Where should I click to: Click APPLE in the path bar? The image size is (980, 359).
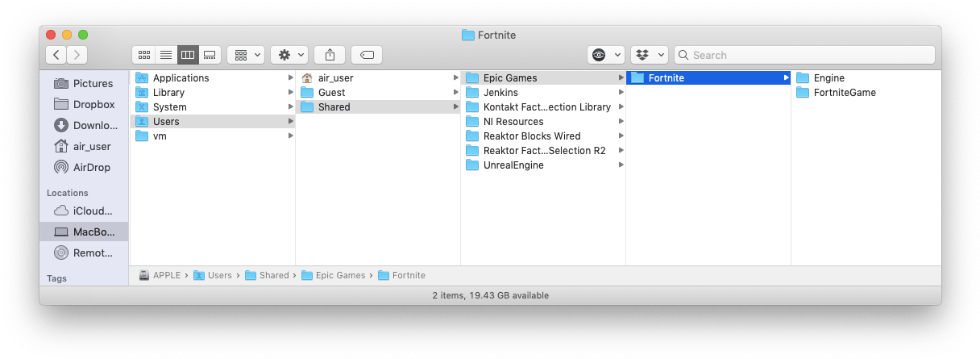[160, 275]
